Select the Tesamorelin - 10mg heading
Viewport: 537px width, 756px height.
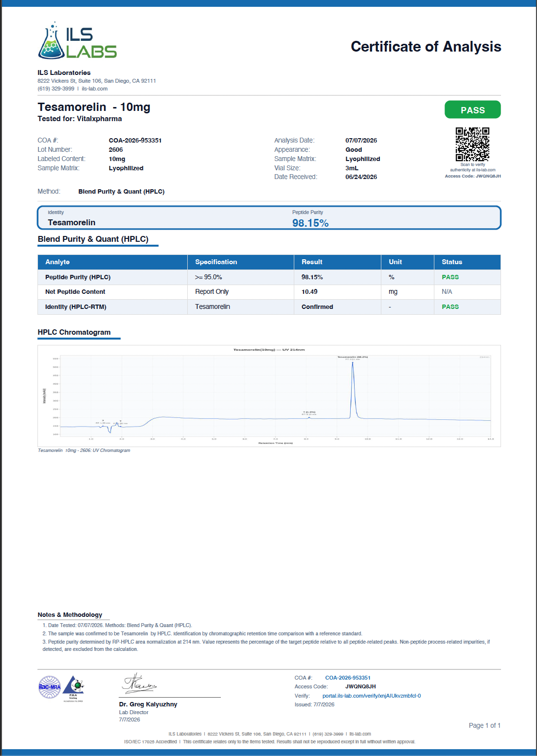pyautogui.click(x=94, y=107)
